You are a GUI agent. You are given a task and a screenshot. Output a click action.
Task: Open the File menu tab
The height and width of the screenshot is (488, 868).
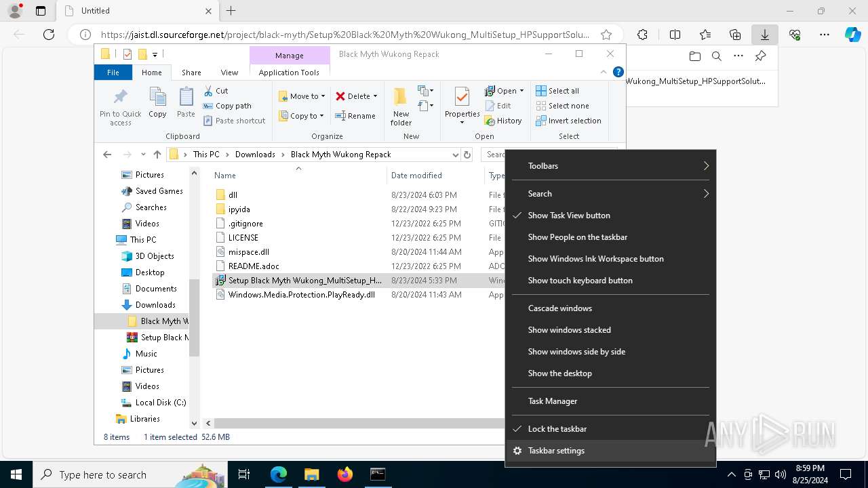[113, 73]
